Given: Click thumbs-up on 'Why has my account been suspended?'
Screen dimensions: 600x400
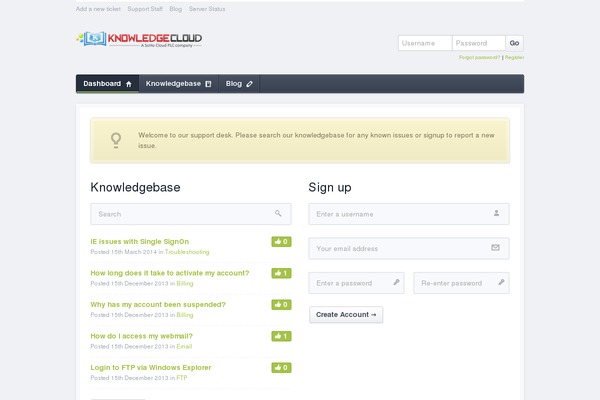Looking at the screenshot, I should pyautogui.click(x=281, y=304).
